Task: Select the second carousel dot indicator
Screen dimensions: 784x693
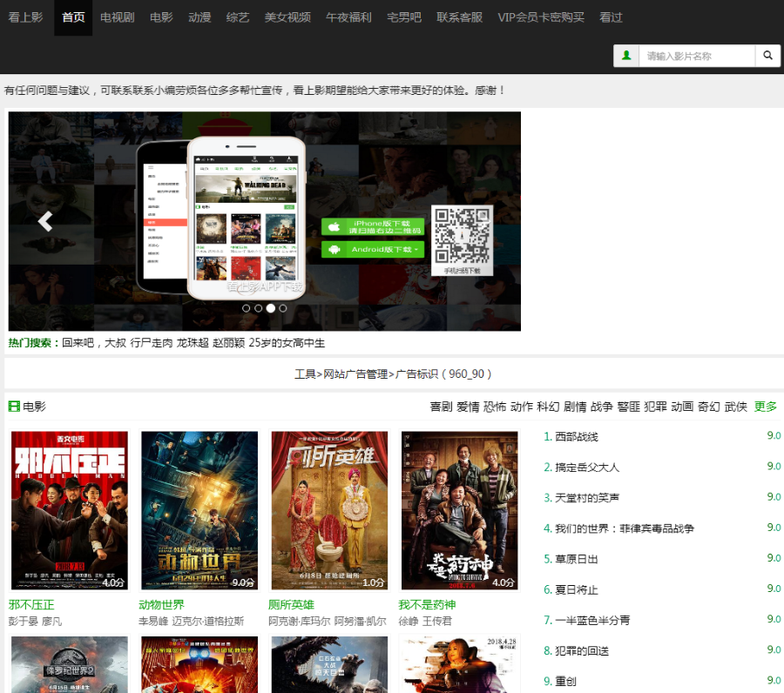Action: (x=259, y=308)
